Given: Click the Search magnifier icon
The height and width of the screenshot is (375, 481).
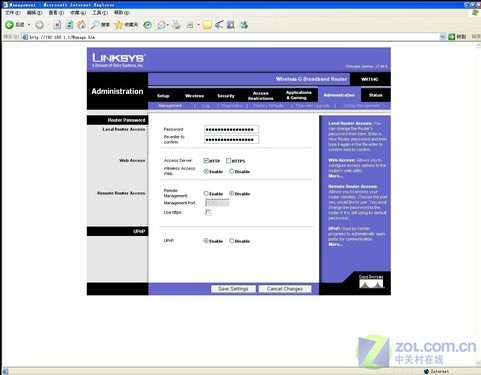Looking at the screenshot, I should (x=96, y=25).
